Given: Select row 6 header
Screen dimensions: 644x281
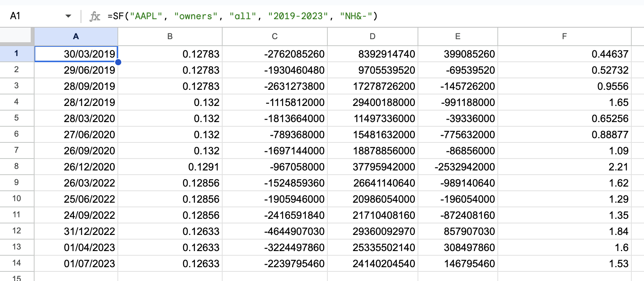Looking at the screenshot, I should [x=17, y=134].
